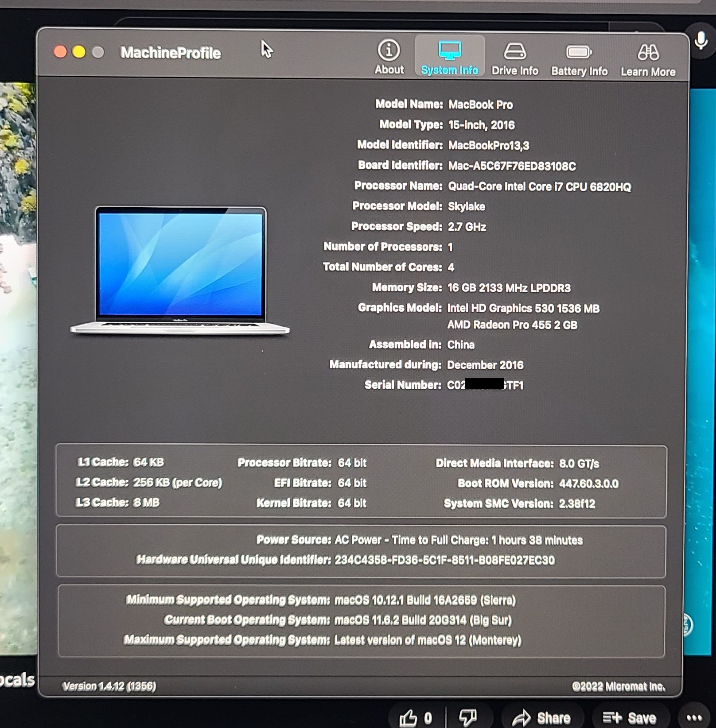Click memory size '16 GB 2133 MHz LPDDR3'
The image size is (716, 728).
509,288
